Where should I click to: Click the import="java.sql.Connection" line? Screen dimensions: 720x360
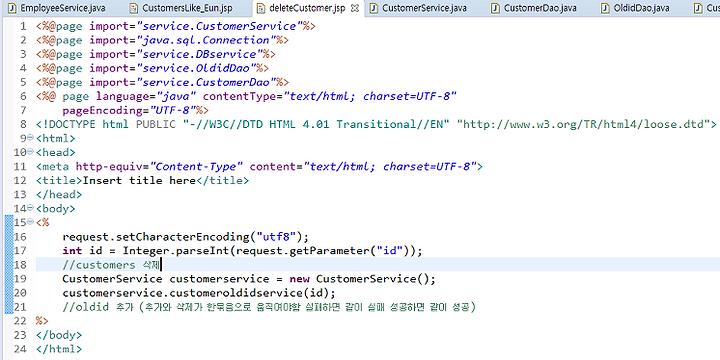[163, 40]
